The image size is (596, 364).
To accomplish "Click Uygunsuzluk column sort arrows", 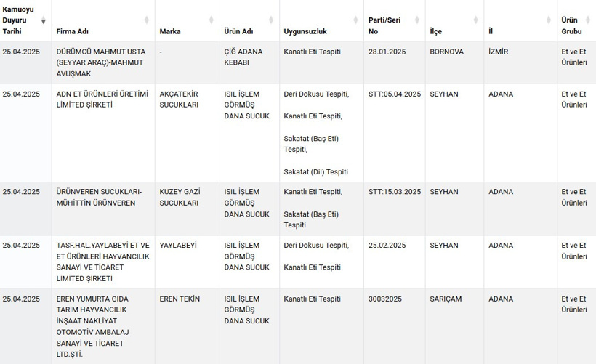I will point(355,20).
